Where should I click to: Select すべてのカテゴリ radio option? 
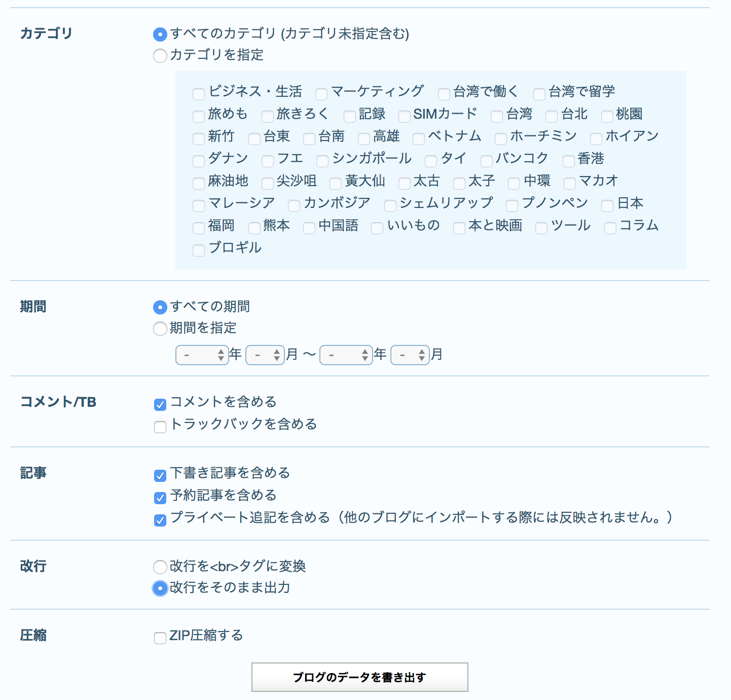click(x=160, y=34)
